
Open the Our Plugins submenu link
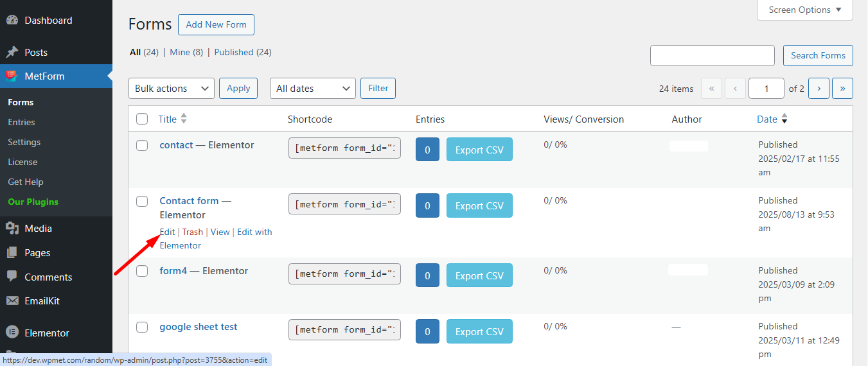33,202
